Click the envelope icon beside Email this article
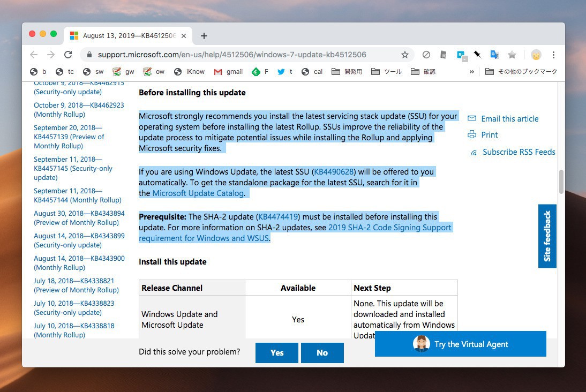This screenshot has width=586, height=392. click(x=472, y=118)
